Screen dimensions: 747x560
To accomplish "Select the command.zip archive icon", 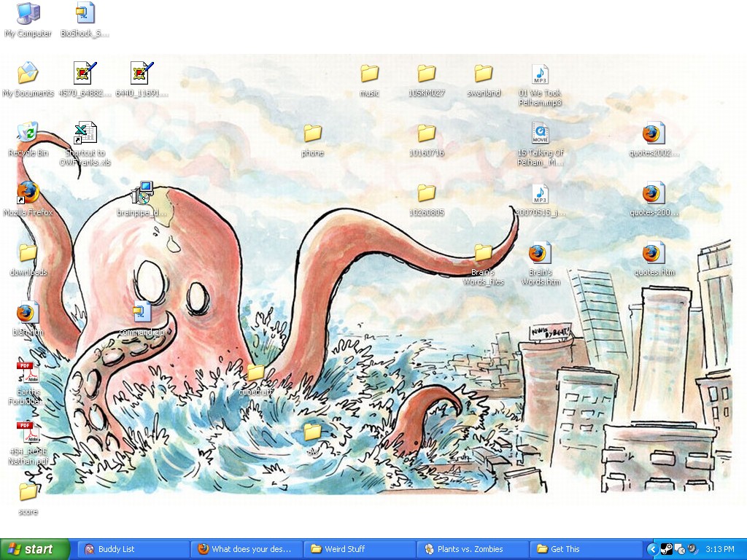I will 142,313.
